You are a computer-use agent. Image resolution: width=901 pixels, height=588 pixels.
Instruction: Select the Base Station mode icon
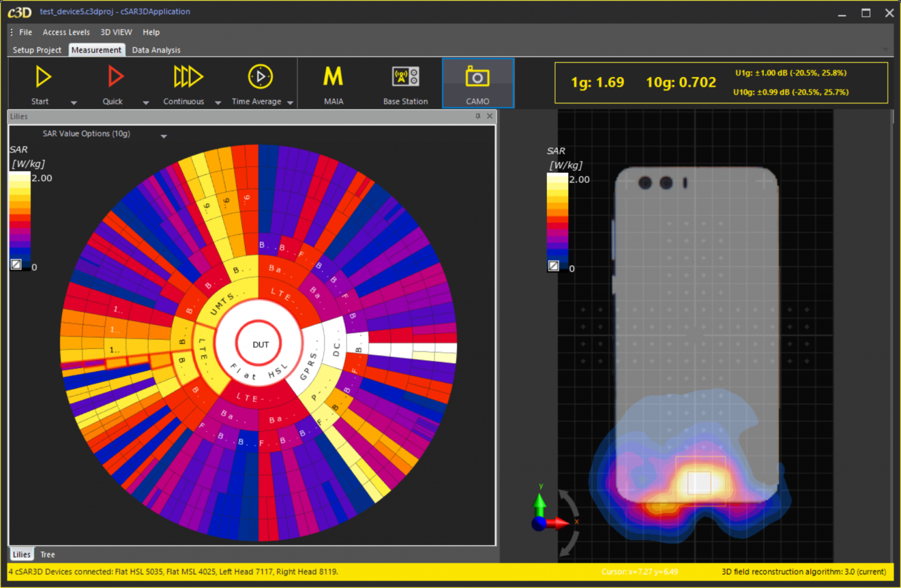click(405, 77)
